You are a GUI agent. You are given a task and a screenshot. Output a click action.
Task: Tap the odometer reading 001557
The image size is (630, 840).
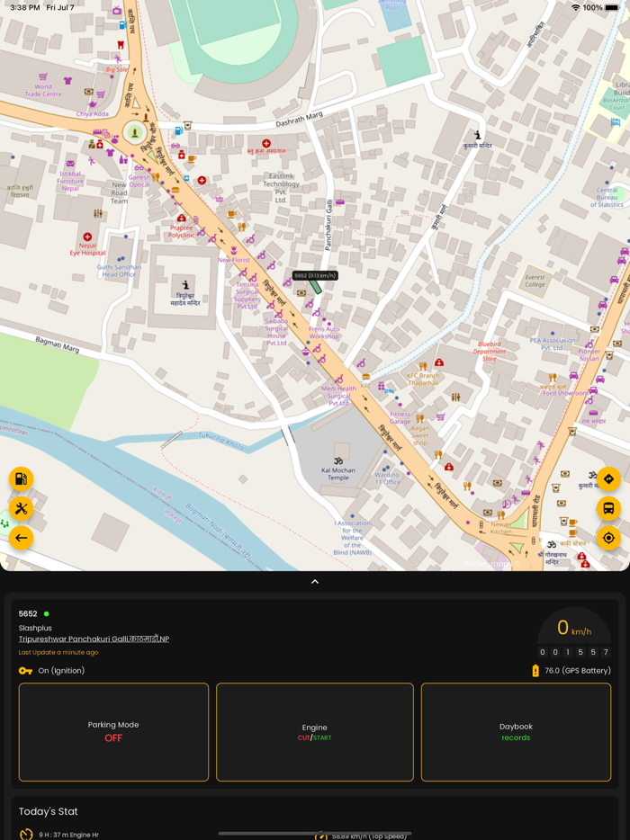click(573, 652)
